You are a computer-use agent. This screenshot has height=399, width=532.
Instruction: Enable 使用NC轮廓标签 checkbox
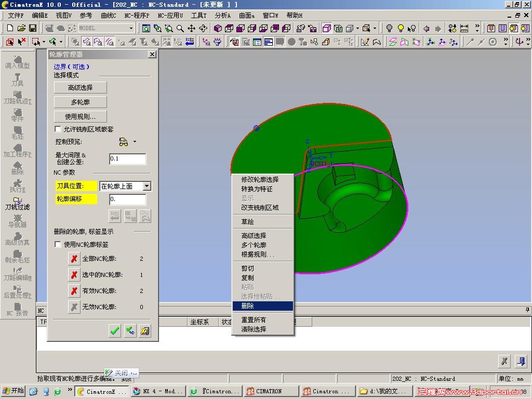(58, 244)
